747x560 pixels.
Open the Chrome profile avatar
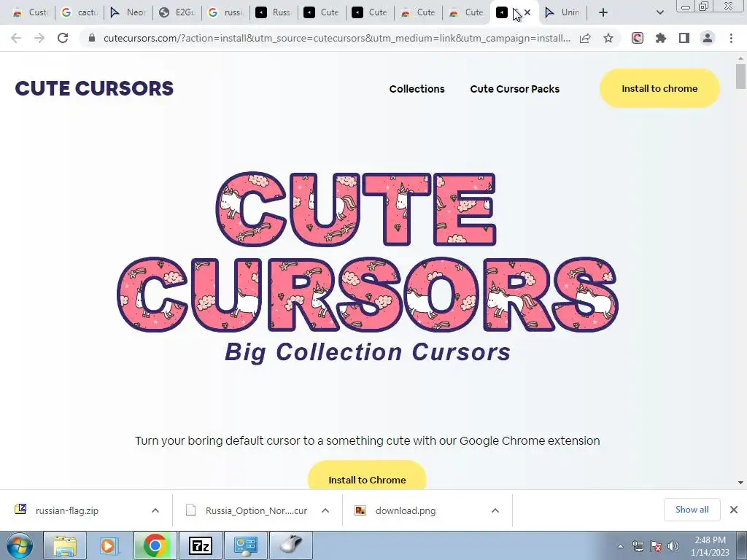(x=708, y=38)
